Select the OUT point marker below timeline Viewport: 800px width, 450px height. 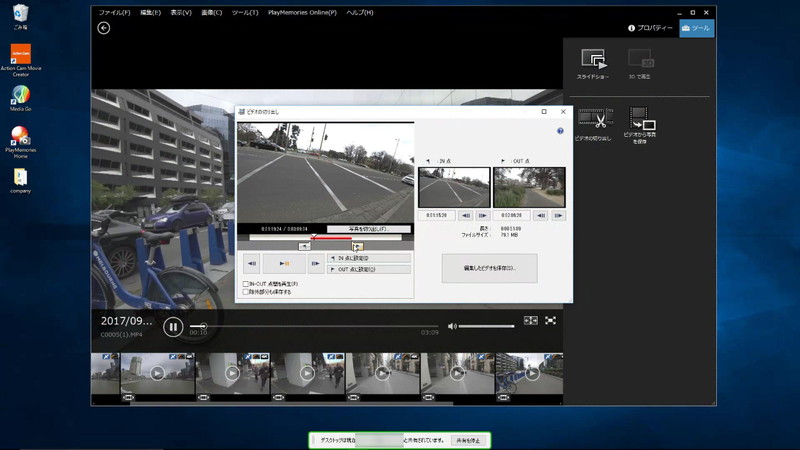click(357, 246)
